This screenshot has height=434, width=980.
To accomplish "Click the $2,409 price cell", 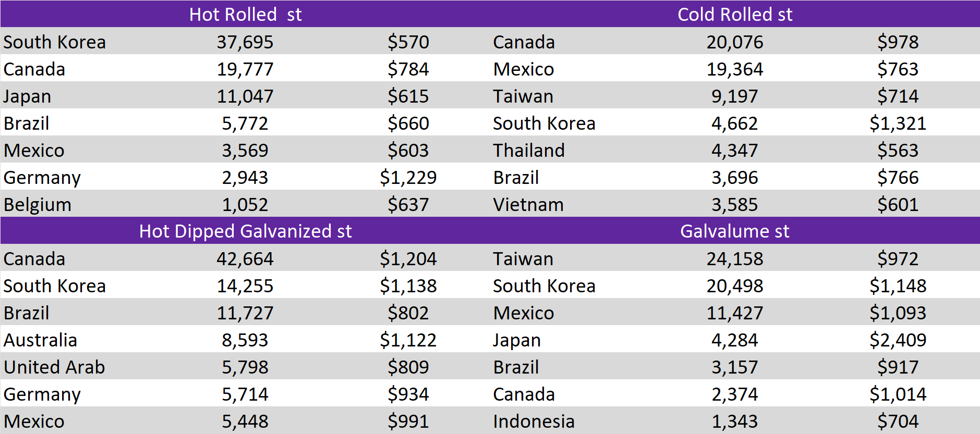I will [x=897, y=340].
